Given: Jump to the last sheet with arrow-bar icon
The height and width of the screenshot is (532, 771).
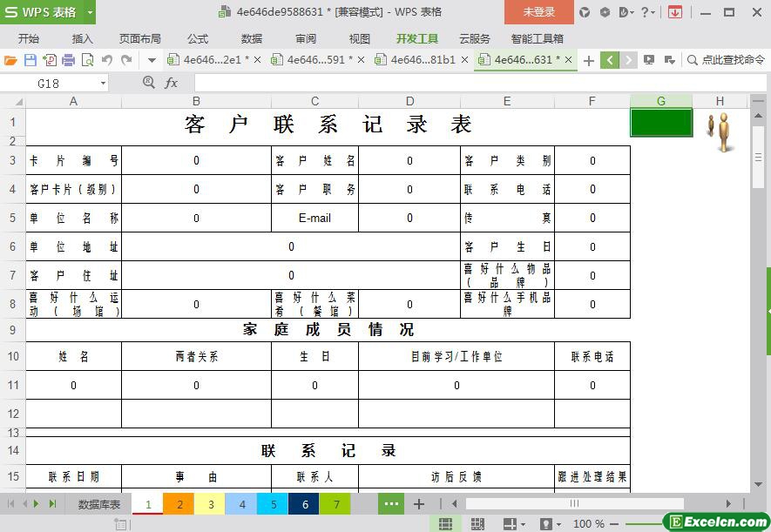Looking at the screenshot, I should click(52, 504).
